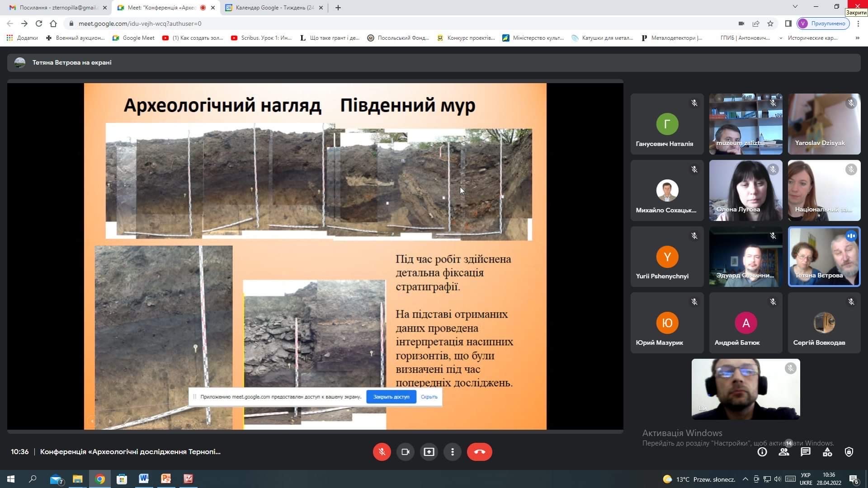
Task: Click the share page icon in address bar
Action: tap(756, 23)
